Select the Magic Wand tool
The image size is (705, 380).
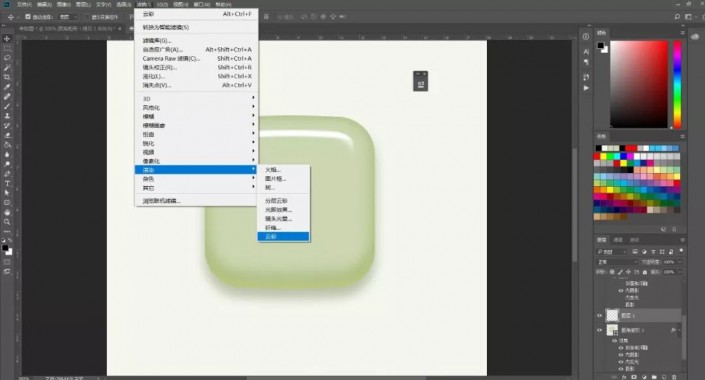(x=7, y=67)
